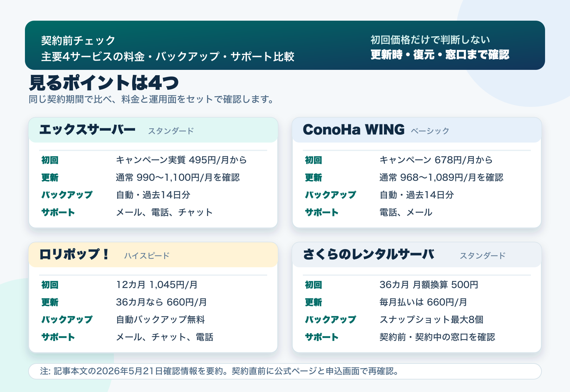
Task: Click '通常 990〜1,100円/月を確認' value
Action: tap(177, 177)
